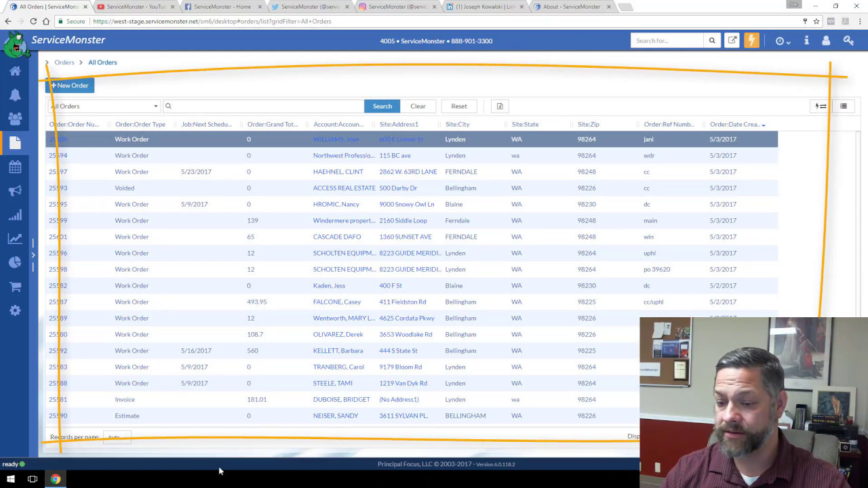
Task: Open the DUBOISE, BRIDGET account link
Action: [341, 399]
